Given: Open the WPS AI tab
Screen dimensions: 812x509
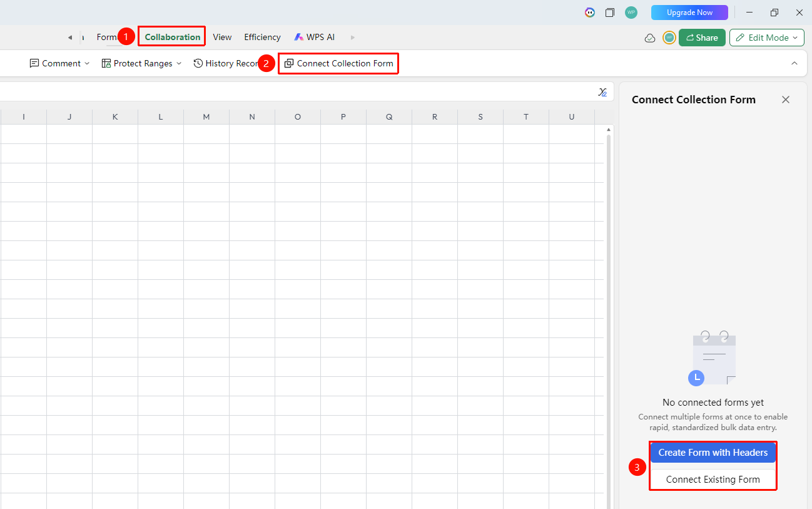Looking at the screenshot, I should click(314, 37).
